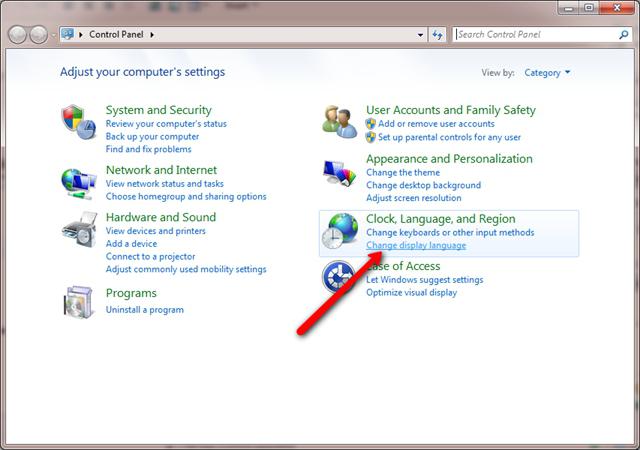The width and height of the screenshot is (640, 450).
Task: Open User Accounts and Family Safety
Action: [451, 110]
